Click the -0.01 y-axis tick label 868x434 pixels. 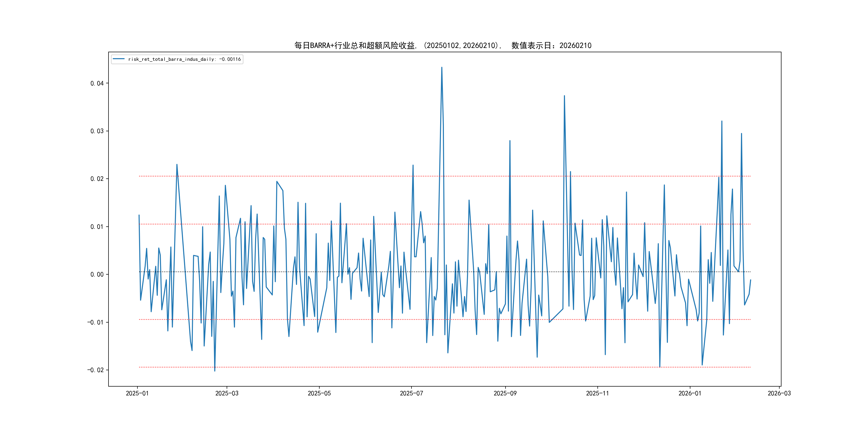pyautogui.click(x=95, y=322)
